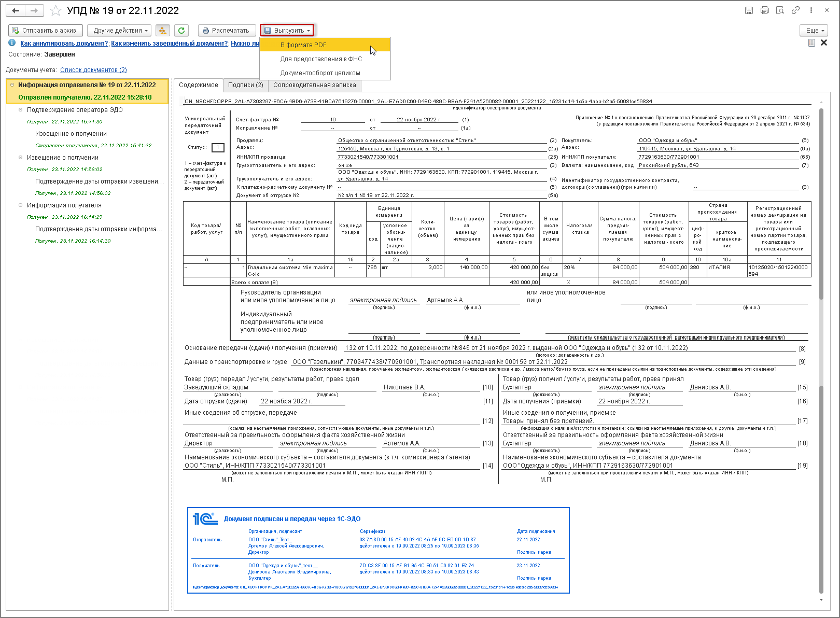The width and height of the screenshot is (840, 618).
Task: Show the document structure hierarchy icon
Action: 162,31
